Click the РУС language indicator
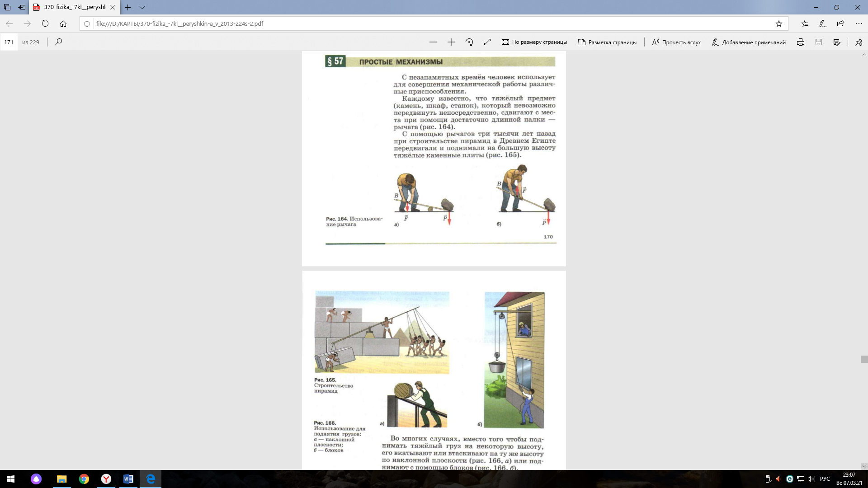 (x=825, y=479)
